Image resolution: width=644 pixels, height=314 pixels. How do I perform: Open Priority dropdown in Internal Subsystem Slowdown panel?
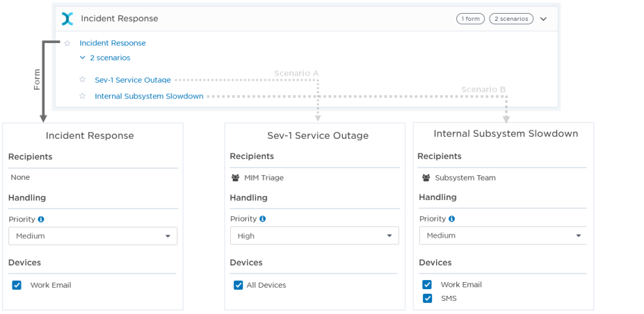(503, 236)
